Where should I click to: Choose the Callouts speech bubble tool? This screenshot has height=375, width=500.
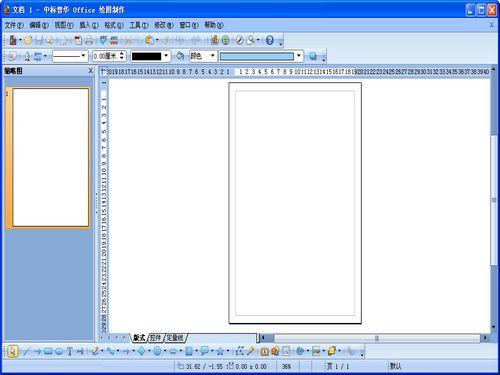click(204, 351)
